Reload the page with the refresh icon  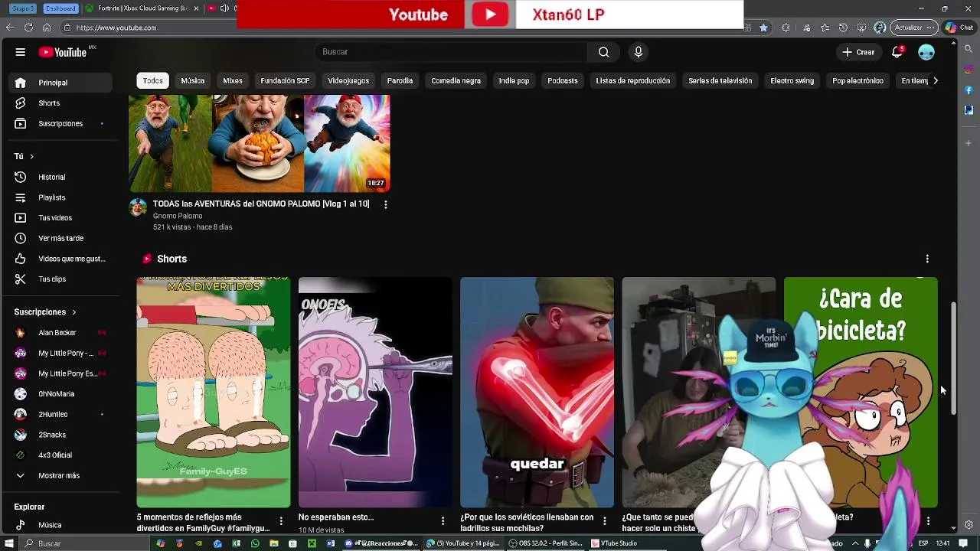pos(28,28)
